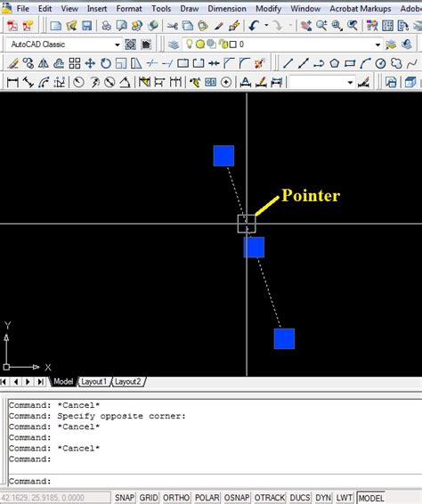Screen dimensions: 422x504
Task: Open the Acrobat Markups menu
Action: (361, 9)
